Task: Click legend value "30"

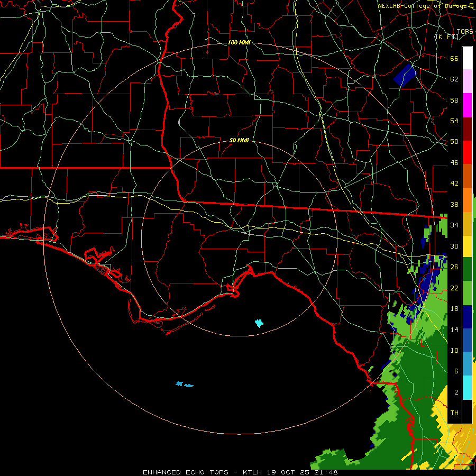Action: pos(454,246)
